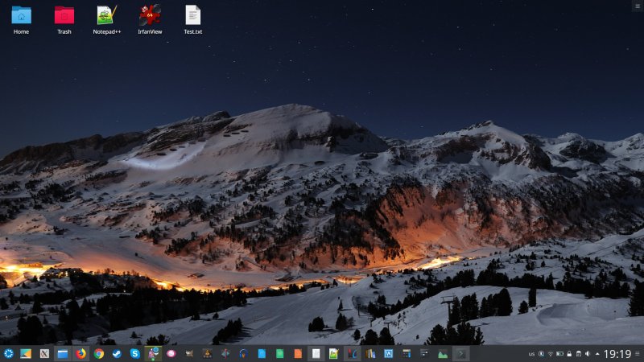Expand hidden system tray icons arrow
The height and width of the screenshot is (362, 644).
(x=597, y=354)
